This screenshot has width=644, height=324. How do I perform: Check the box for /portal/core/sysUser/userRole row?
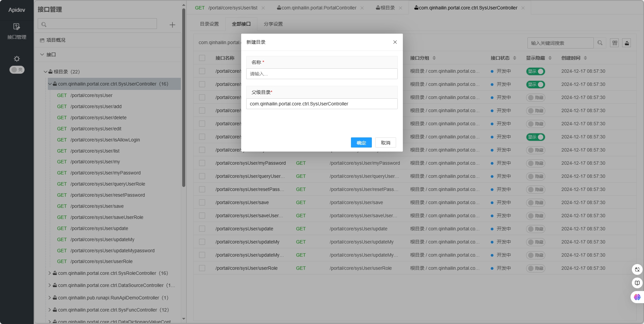(x=202, y=268)
